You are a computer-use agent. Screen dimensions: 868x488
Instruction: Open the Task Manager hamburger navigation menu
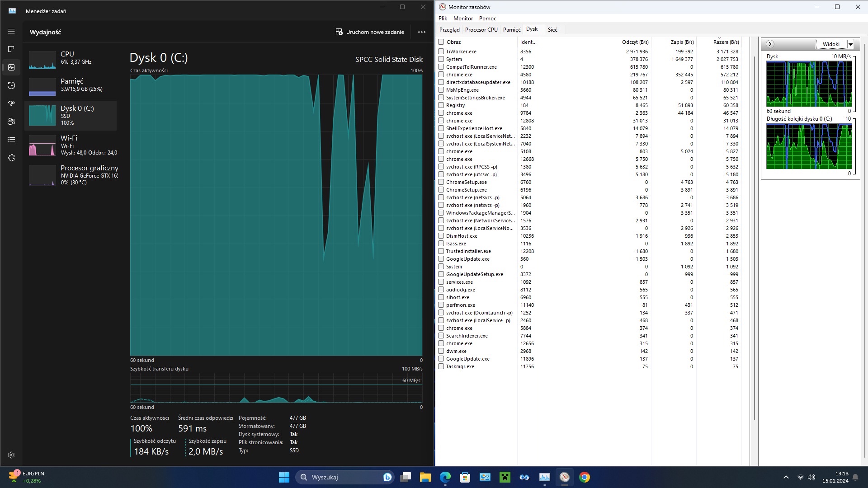click(11, 31)
